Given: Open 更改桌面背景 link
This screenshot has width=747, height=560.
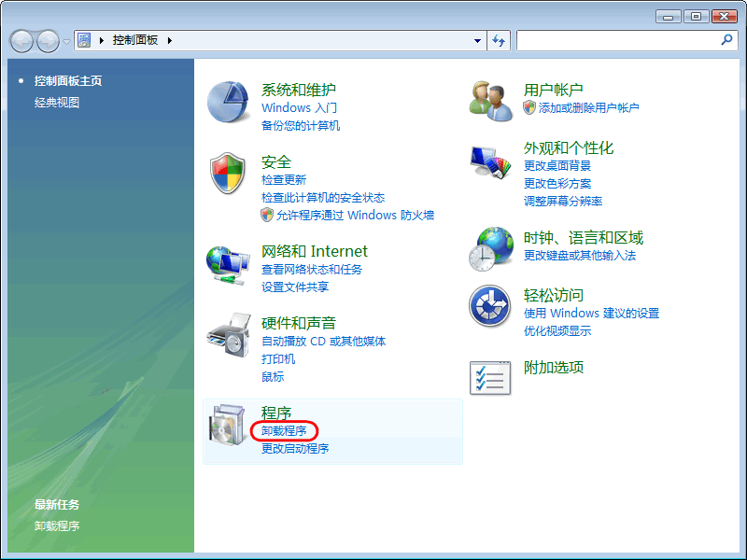Looking at the screenshot, I should point(557,165).
